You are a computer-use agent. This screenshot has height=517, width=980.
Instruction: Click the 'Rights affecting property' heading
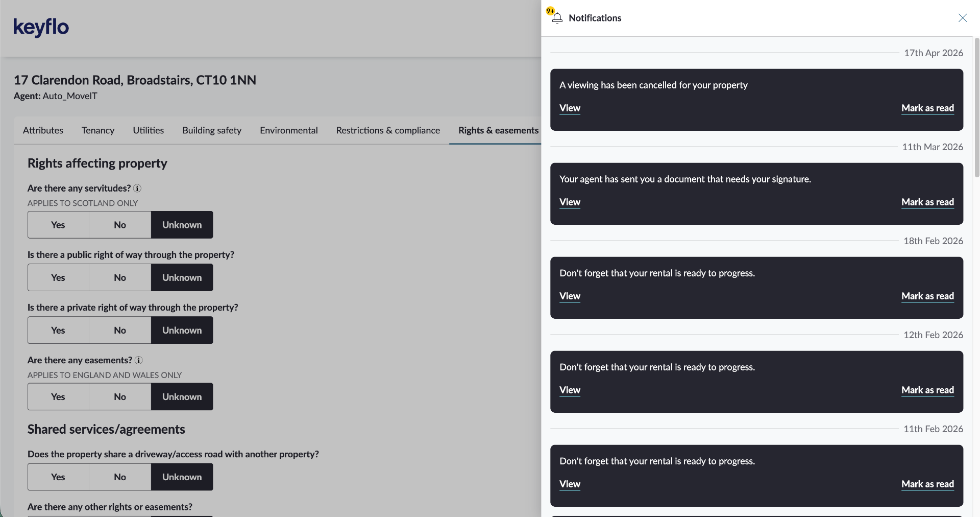[x=97, y=163]
